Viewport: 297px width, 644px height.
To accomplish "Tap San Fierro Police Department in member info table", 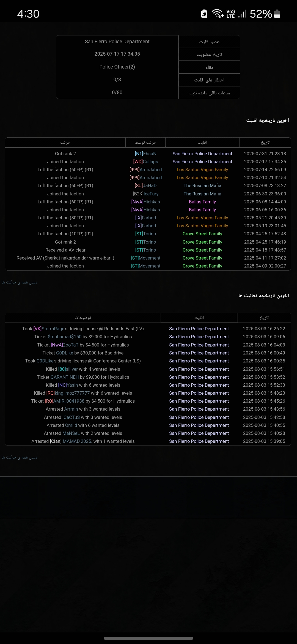I will click(117, 42).
